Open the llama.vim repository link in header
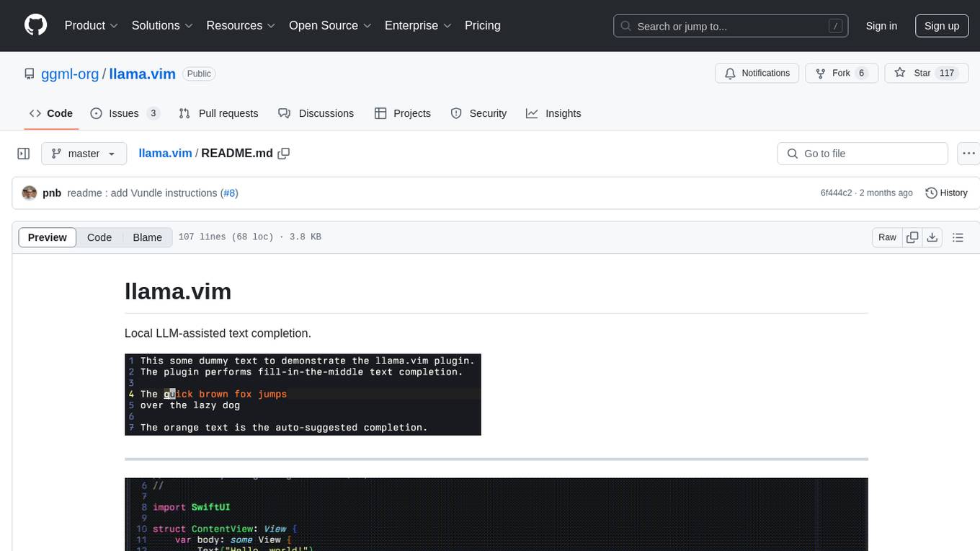The width and height of the screenshot is (980, 551). point(143,74)
